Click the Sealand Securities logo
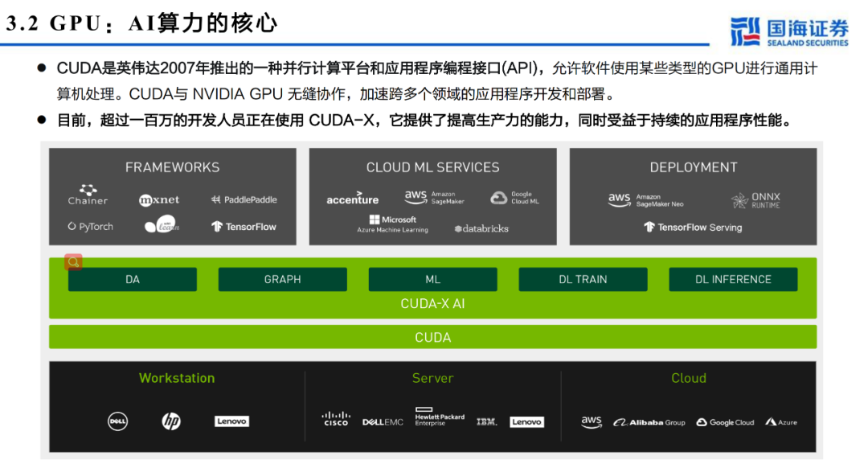The image size is (868, 460). tap(789, 31)
